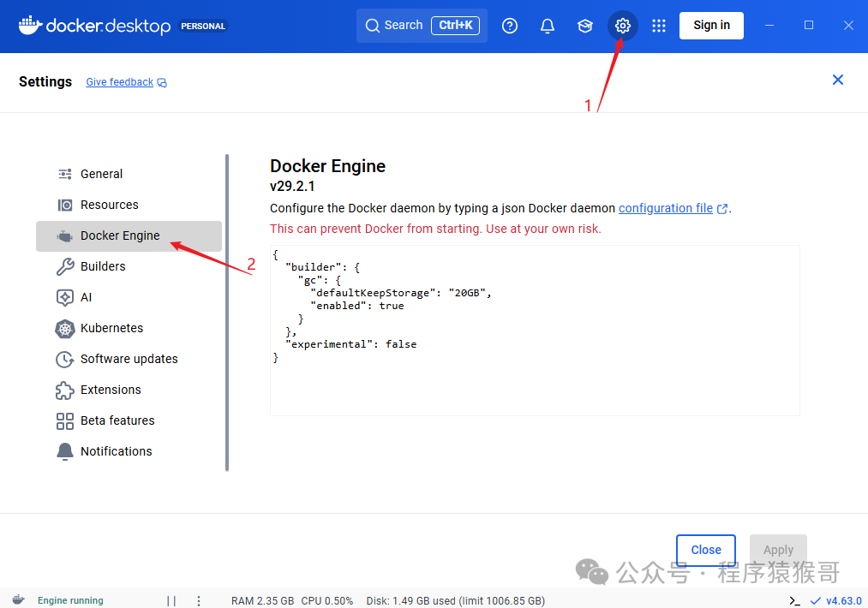Click the configuration file link

[666, 208]
